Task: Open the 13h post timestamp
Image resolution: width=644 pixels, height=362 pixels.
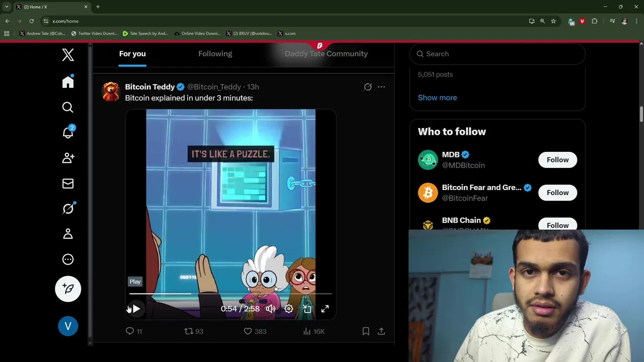Action: (253, 87)
